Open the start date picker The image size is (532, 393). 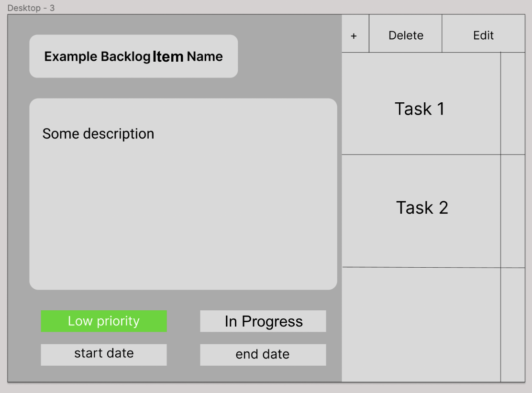point(103,354)
